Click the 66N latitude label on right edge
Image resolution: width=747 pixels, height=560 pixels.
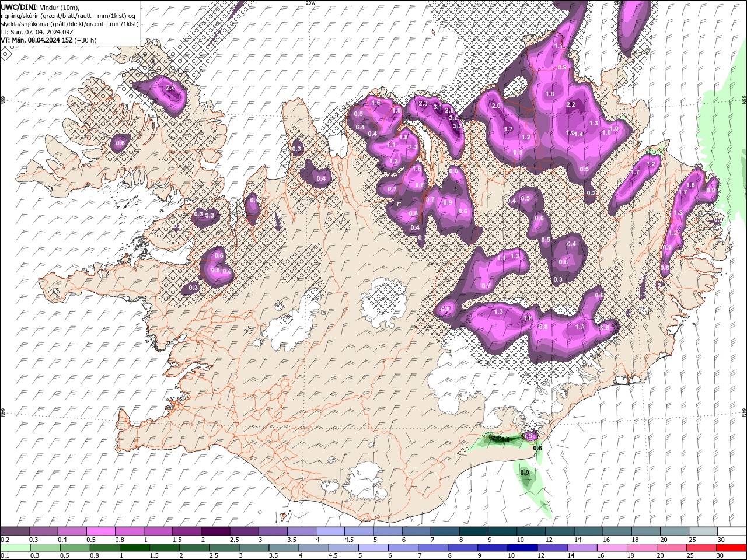[744, 101]
